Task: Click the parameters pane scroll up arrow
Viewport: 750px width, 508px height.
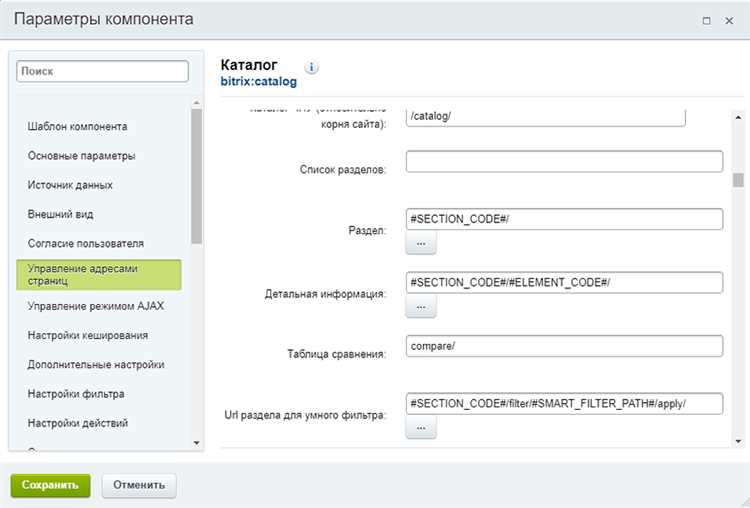Action: (738, 117)
